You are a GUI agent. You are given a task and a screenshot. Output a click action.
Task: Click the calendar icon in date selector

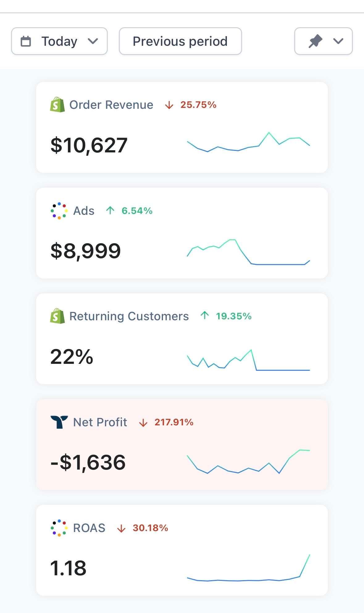[26, 41]
